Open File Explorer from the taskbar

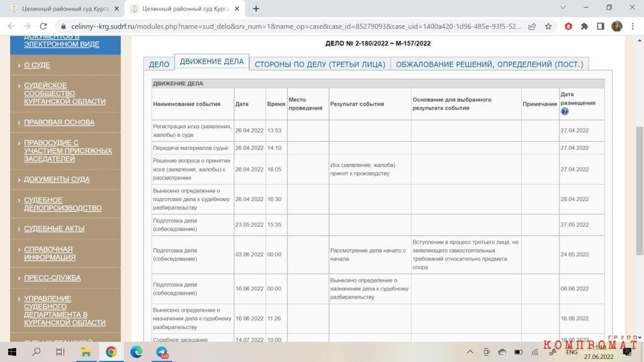86,352
